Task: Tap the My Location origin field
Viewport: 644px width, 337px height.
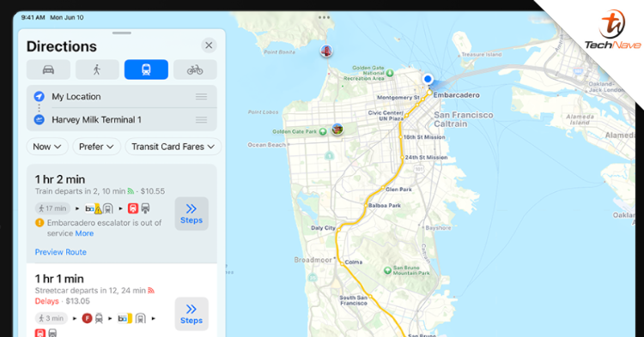Action: 122,97
